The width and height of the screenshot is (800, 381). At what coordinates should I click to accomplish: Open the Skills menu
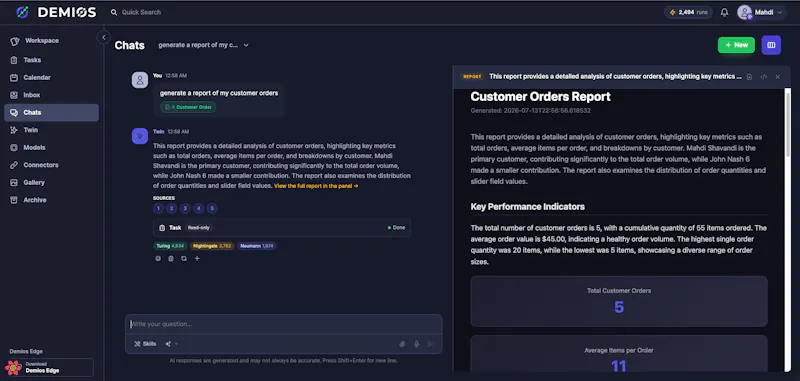[145, 344]
